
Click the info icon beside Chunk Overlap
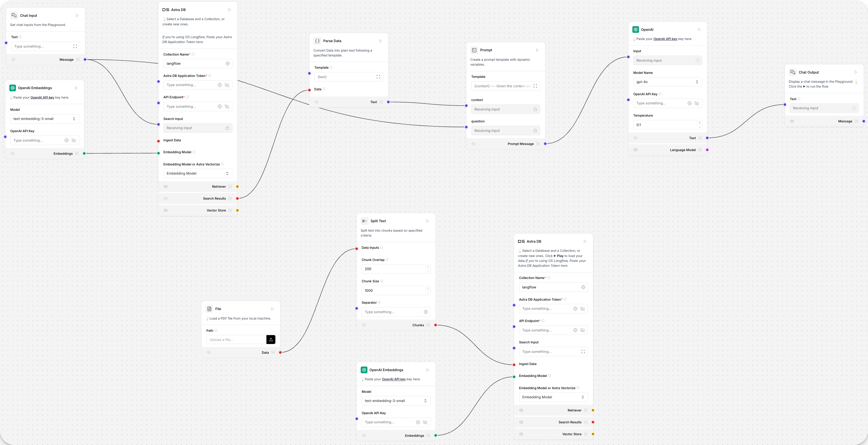pyautogui.click(x=387, y=260)
